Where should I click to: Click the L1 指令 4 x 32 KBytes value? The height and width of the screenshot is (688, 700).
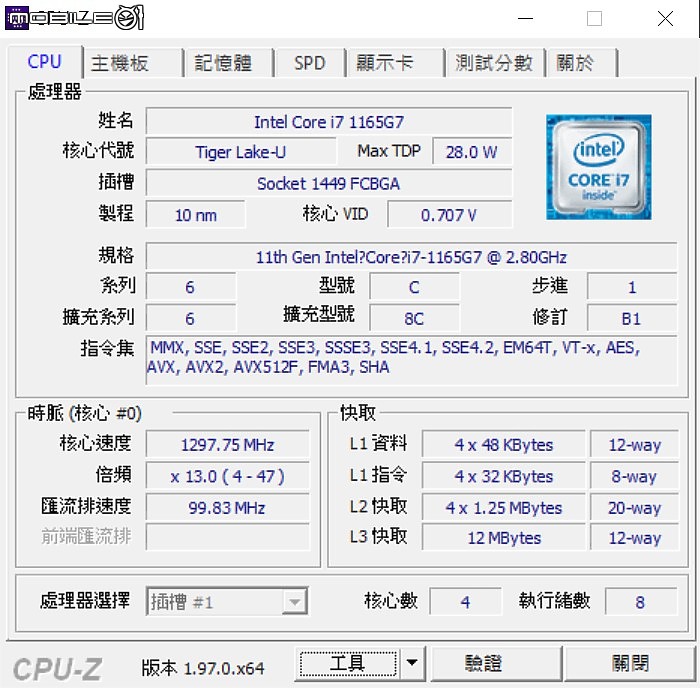pos(504,476)
